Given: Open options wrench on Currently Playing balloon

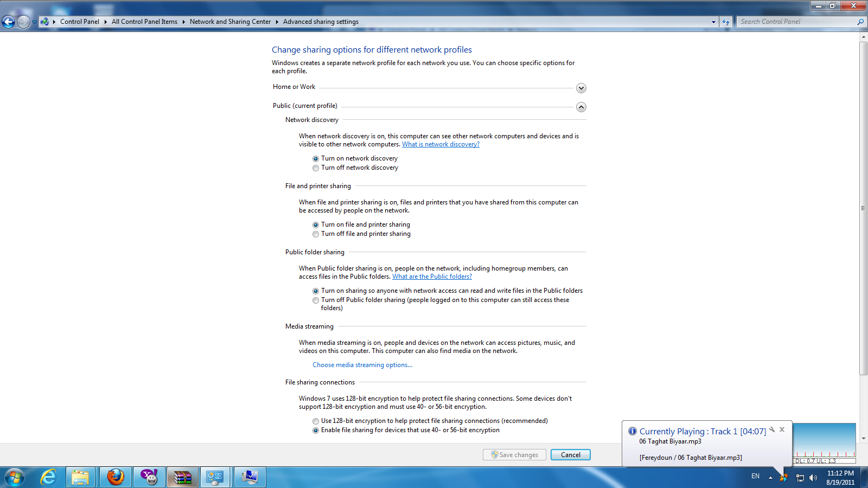Looking at the screenshot, I should 772,429.
